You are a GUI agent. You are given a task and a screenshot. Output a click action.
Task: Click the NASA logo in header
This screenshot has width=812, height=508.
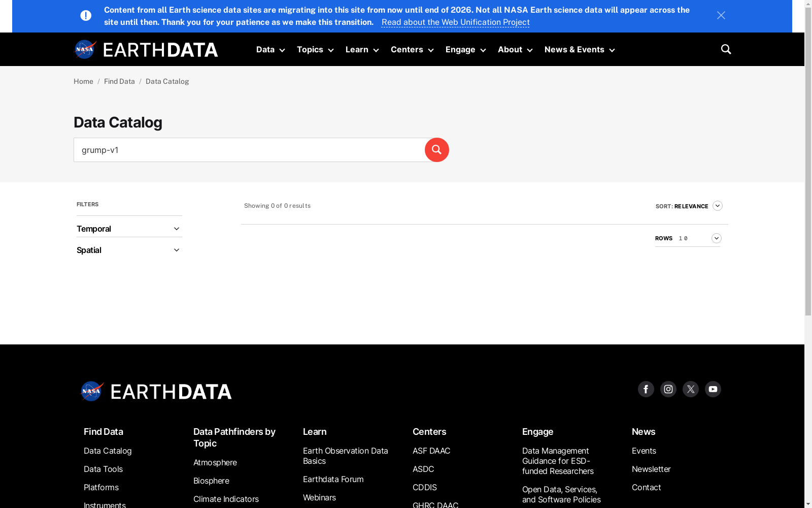point(85,49)
